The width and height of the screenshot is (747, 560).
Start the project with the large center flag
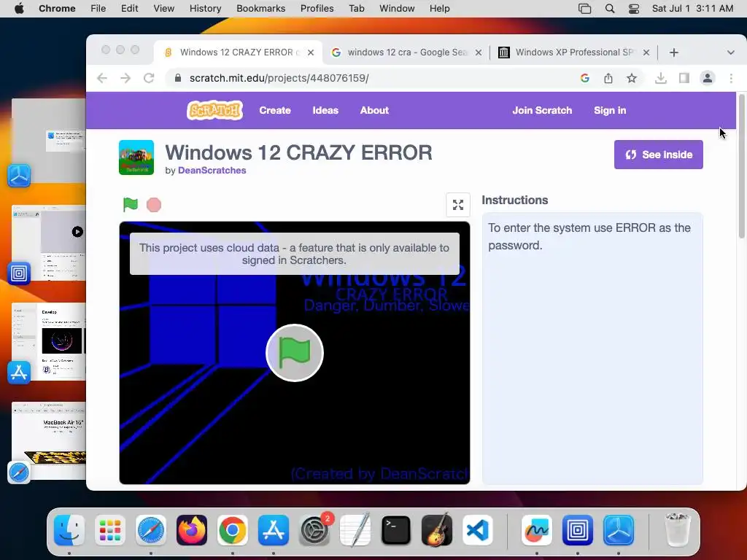coord(295,353)
